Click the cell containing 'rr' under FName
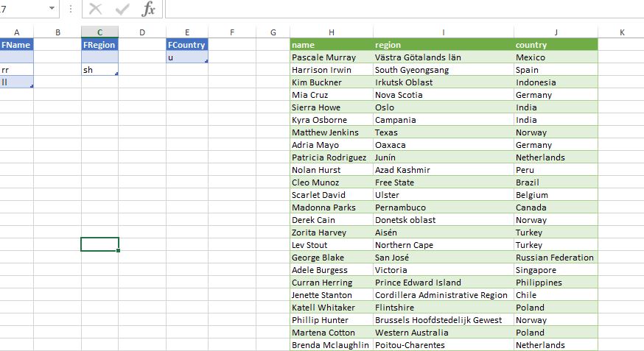Screen dimensions: 644x351 coord(16,70)
